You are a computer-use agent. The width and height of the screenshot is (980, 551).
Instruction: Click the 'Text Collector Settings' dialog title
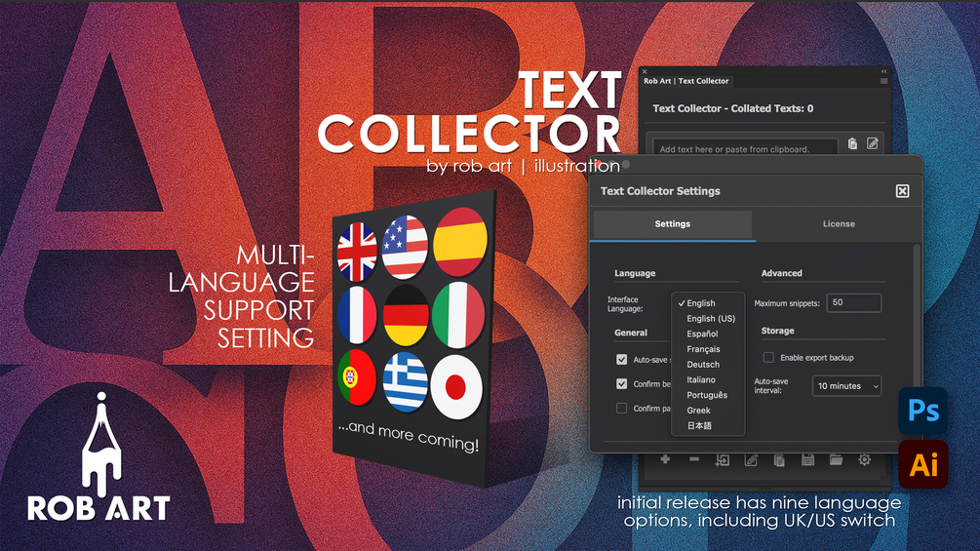coord(660,191)
